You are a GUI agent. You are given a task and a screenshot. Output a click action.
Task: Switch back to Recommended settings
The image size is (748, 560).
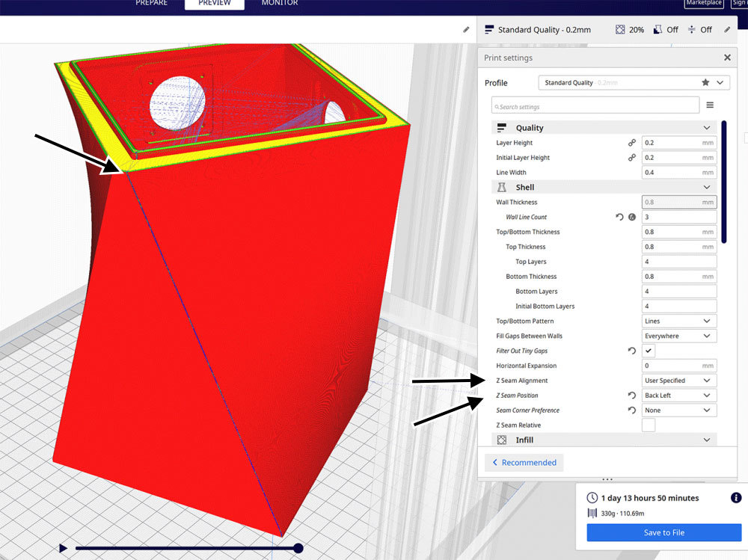tap(524, 462)
